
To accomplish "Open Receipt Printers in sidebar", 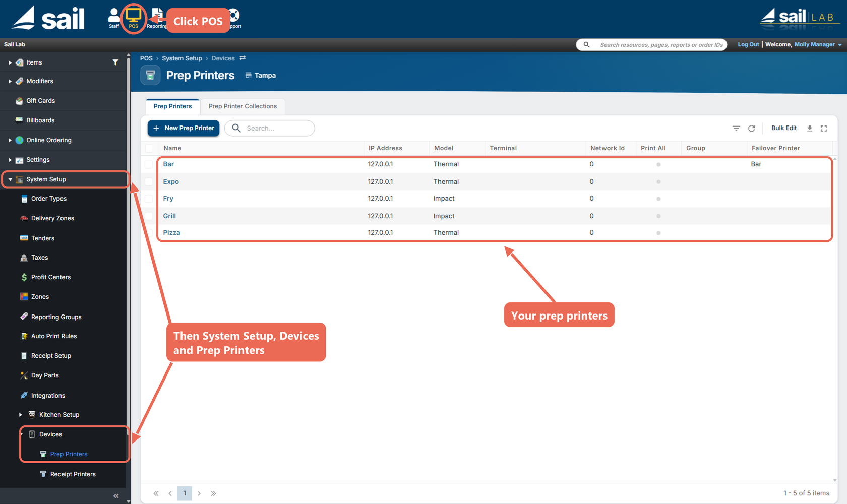I will coord(73,474).
